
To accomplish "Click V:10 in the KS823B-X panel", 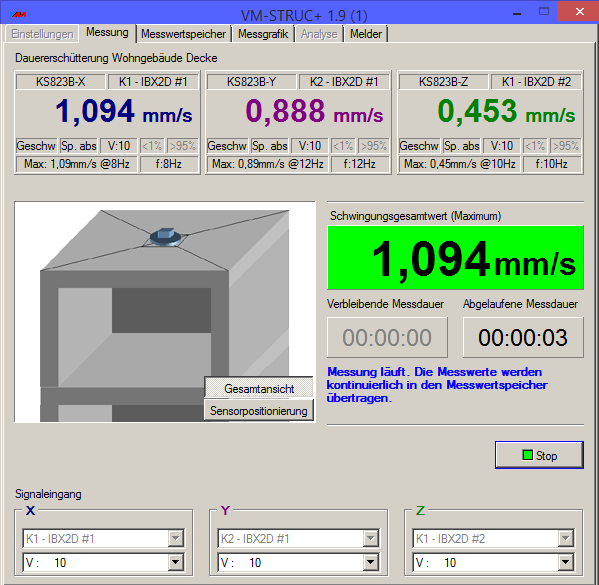I will (x=118, y=146).
